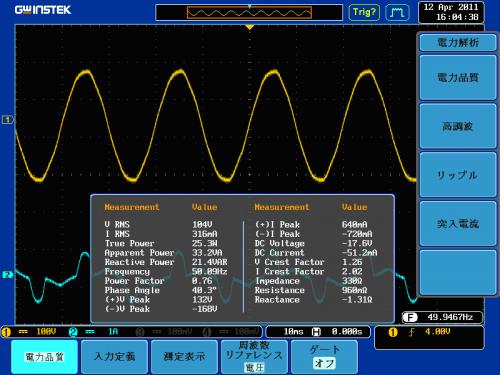
Task: Select the 電力品質 bottom menu tab
Action: click(44, 357)
